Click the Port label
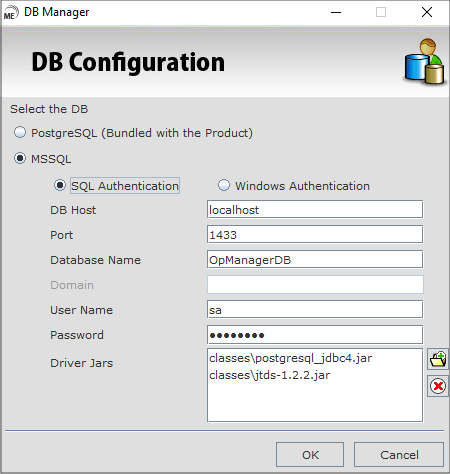This screenshot has width=450, height=474. [x=62, y=235]
